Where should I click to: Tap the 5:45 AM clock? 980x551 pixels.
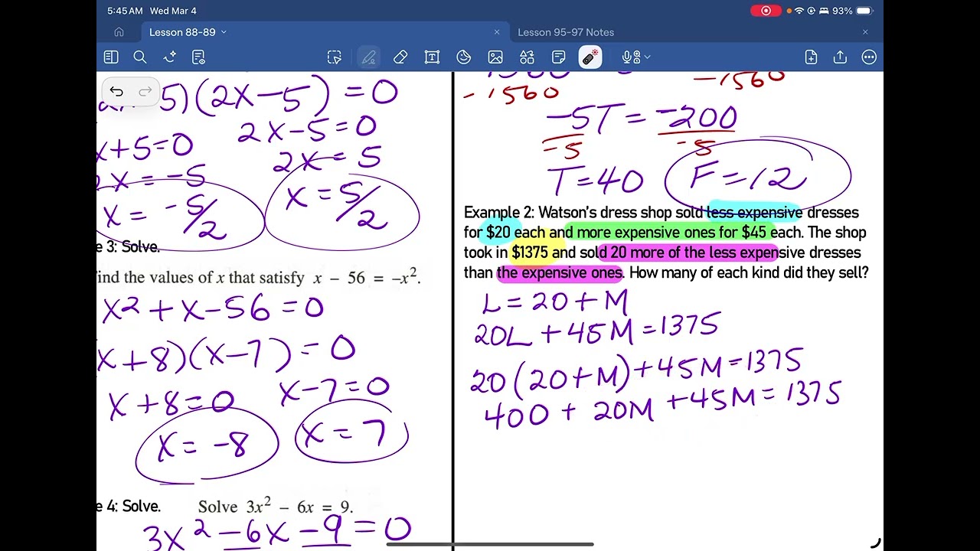coord(125,11)
